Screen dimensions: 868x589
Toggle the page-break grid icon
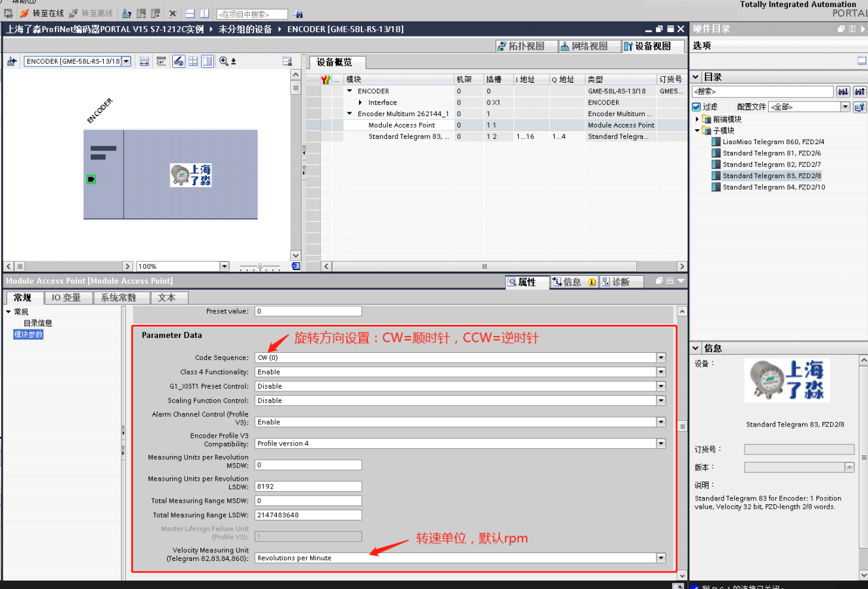pyautogui.click(x=193, y=61)
